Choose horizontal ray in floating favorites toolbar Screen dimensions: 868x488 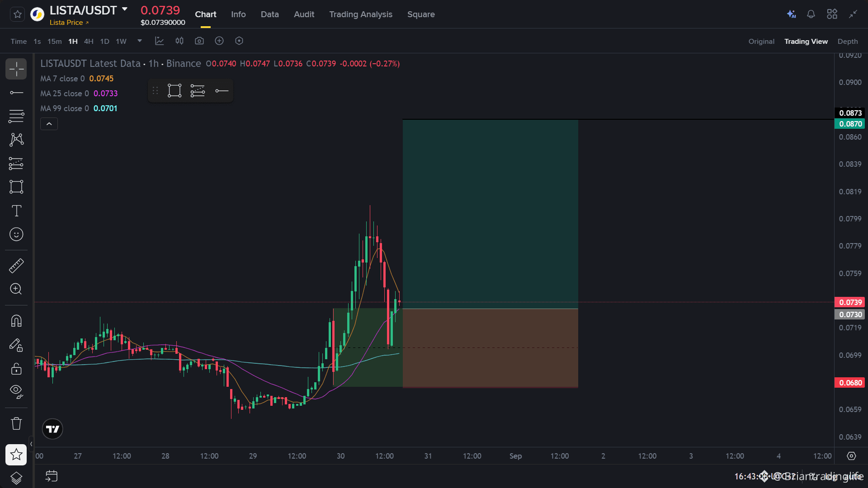(x=222, y=91)
